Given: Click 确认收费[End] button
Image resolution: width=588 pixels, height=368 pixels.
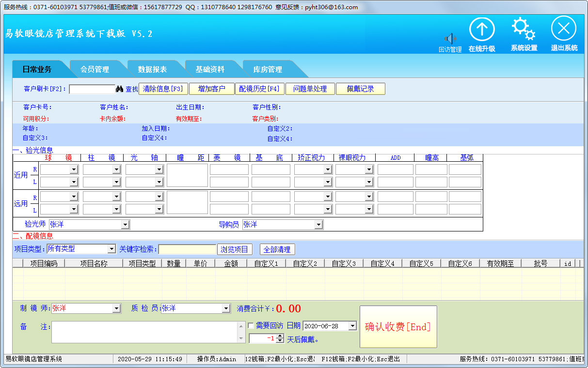Looking at the screenshot, I should pyautogui.click(x=398, y=327).
